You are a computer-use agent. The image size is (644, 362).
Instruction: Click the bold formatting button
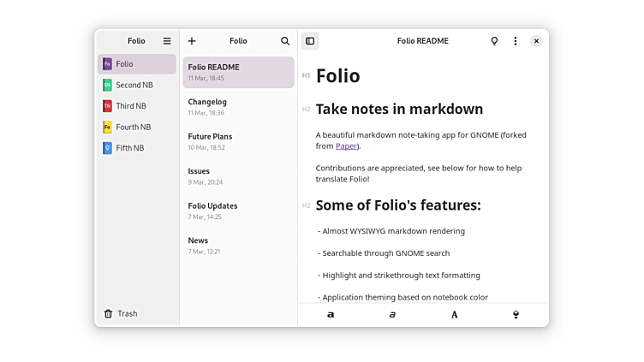(x=331, y=315)
